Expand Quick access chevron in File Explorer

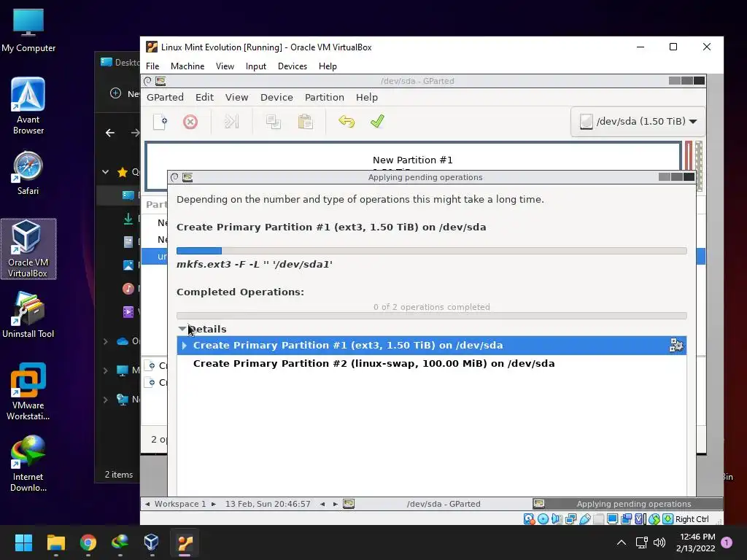105,172
